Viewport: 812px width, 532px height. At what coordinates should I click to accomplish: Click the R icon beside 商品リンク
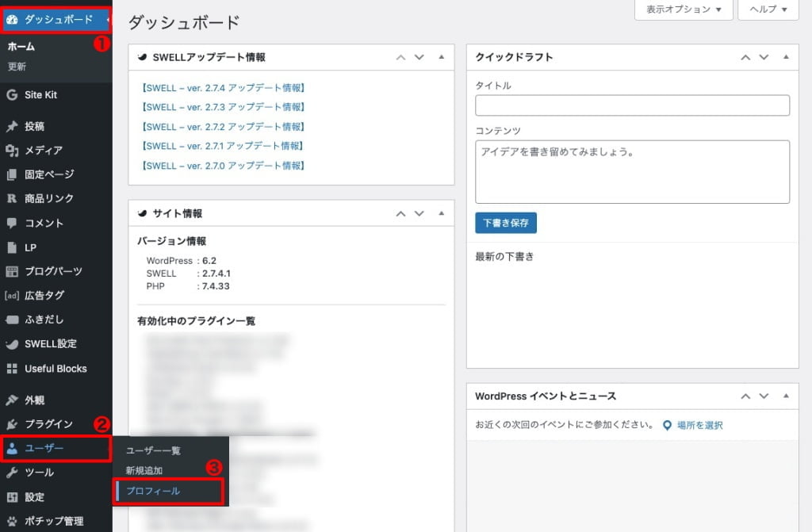click(x=12, y=198)
